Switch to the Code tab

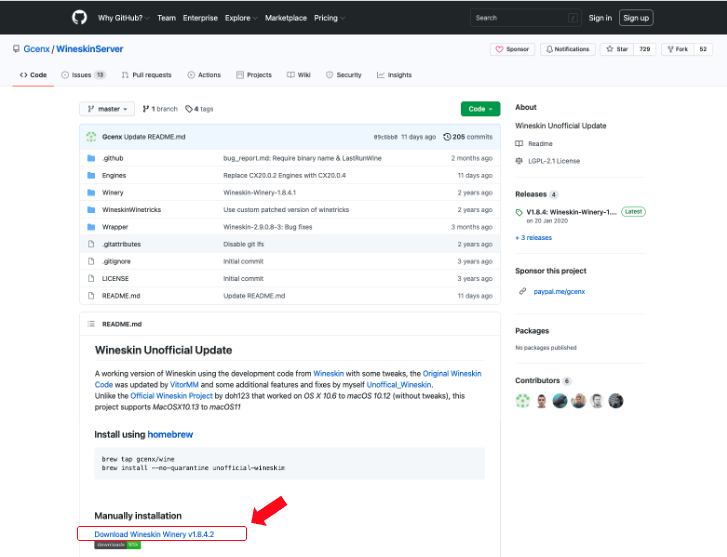coord(33,75)
